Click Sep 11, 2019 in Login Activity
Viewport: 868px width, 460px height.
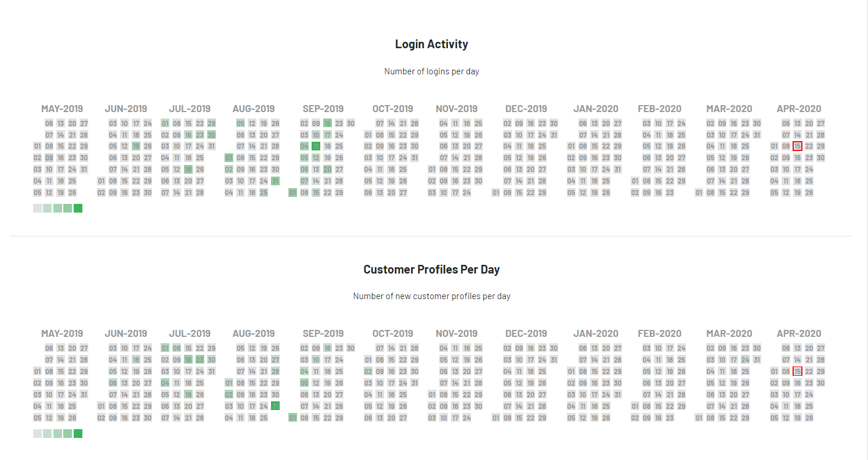point(316,146)
